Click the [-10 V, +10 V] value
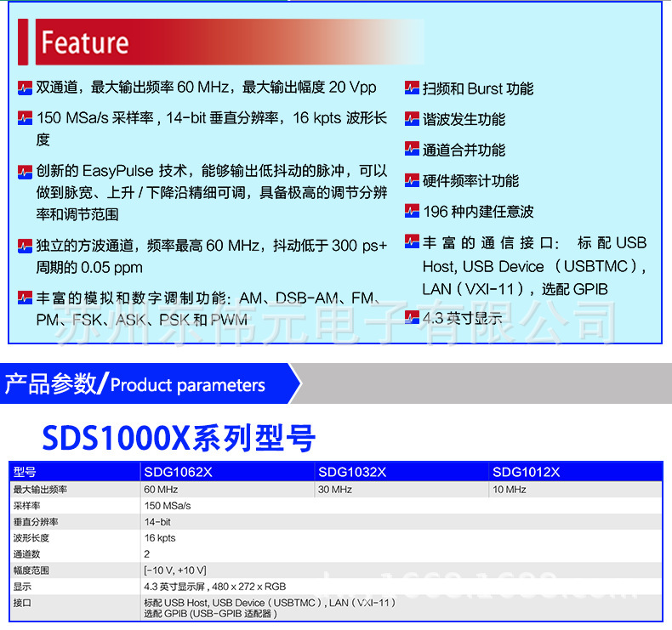The width and height of the screenshot is (672, 630). [x=175, y=570]
